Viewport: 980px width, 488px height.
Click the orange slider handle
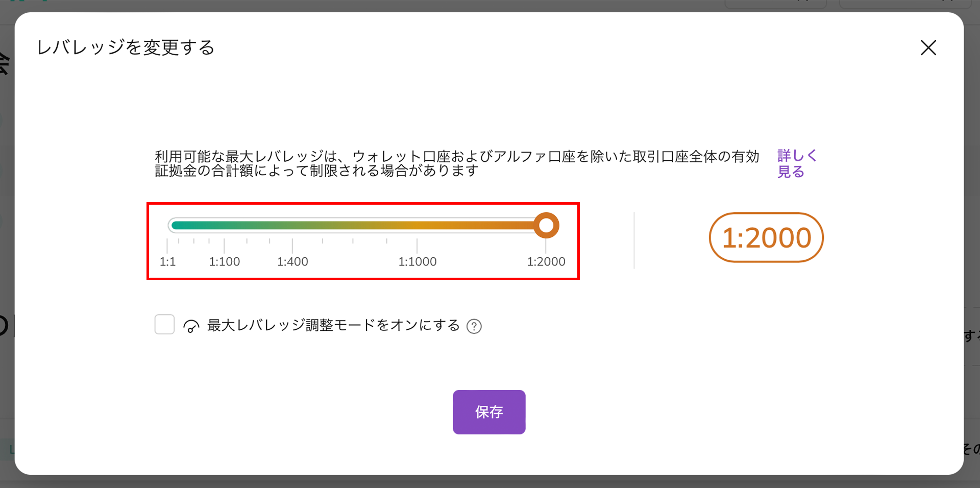(546, 226)
